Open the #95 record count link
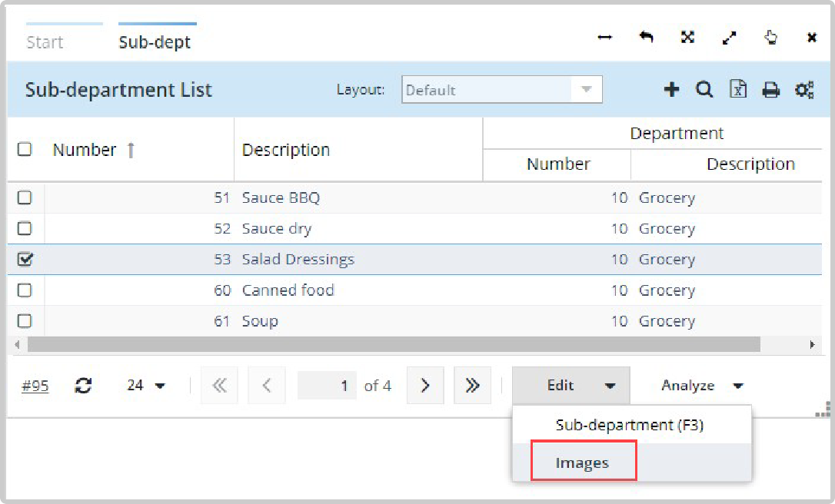Screen dimensions: 835x504 35,386
